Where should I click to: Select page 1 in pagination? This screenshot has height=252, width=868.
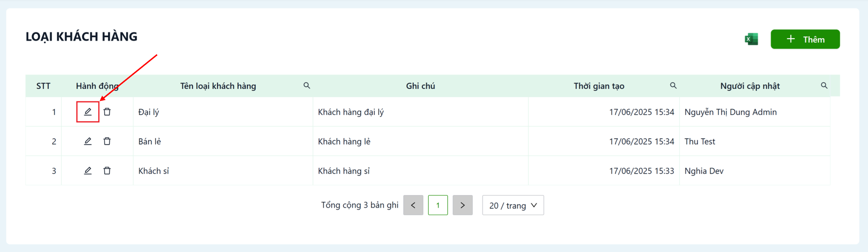pos(438,205)
